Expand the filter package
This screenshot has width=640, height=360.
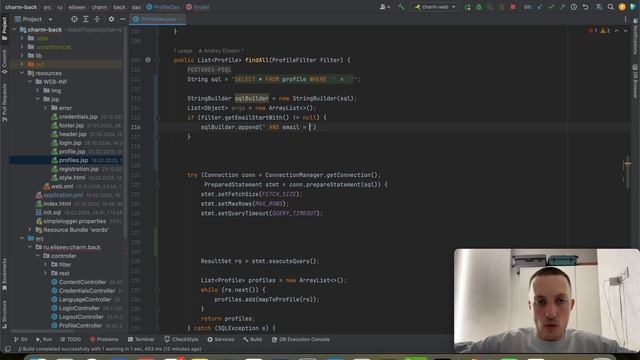tap(45, 264)
